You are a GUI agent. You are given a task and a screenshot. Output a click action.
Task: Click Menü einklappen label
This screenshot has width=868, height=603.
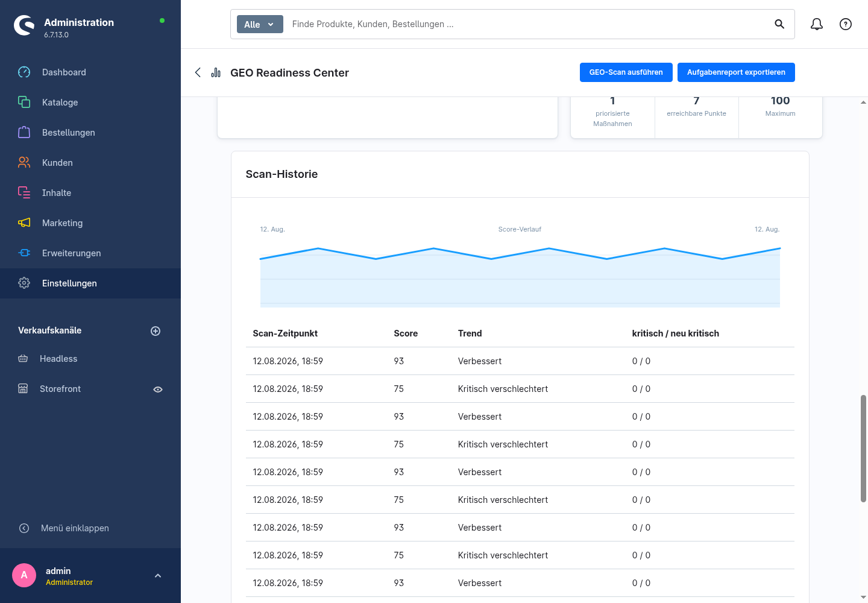click(75, 528)
